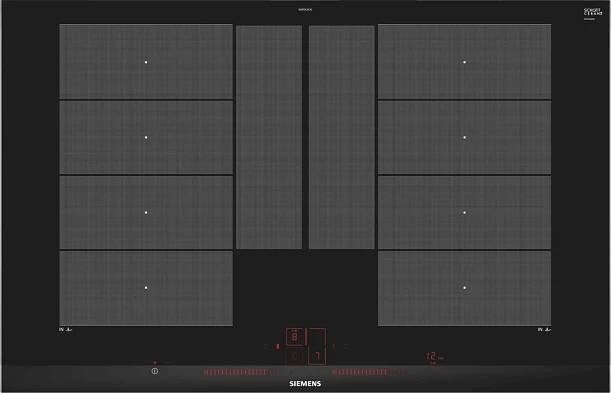
Task: Select the upper-left zone indicator showing 8
Action: (295, 337)
